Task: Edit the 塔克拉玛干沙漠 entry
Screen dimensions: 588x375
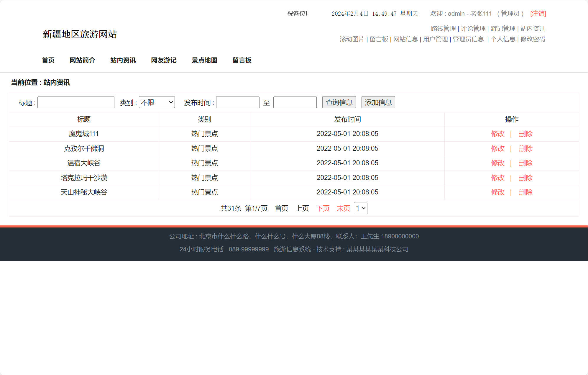Action: coord(498,178)
